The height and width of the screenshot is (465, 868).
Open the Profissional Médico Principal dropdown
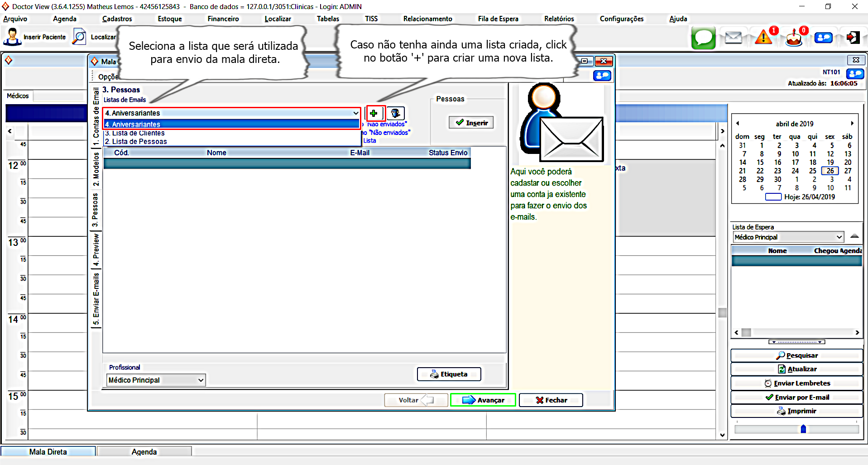[x=201, y=380]
